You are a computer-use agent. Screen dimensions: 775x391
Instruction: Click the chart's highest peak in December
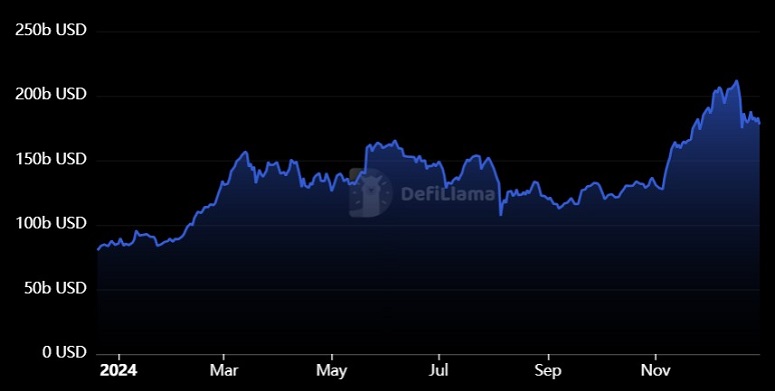tap(736, 81)
